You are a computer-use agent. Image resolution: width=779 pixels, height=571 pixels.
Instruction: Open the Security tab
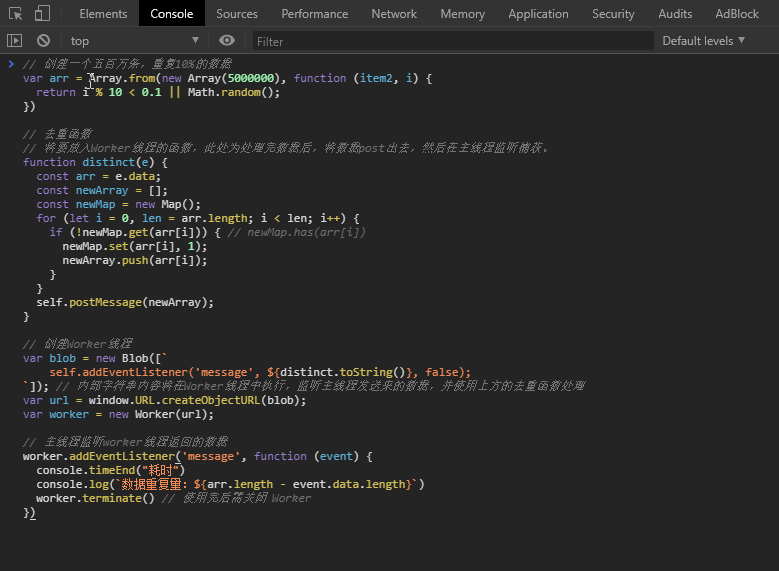pyautogui.click(x=613, y=14)
